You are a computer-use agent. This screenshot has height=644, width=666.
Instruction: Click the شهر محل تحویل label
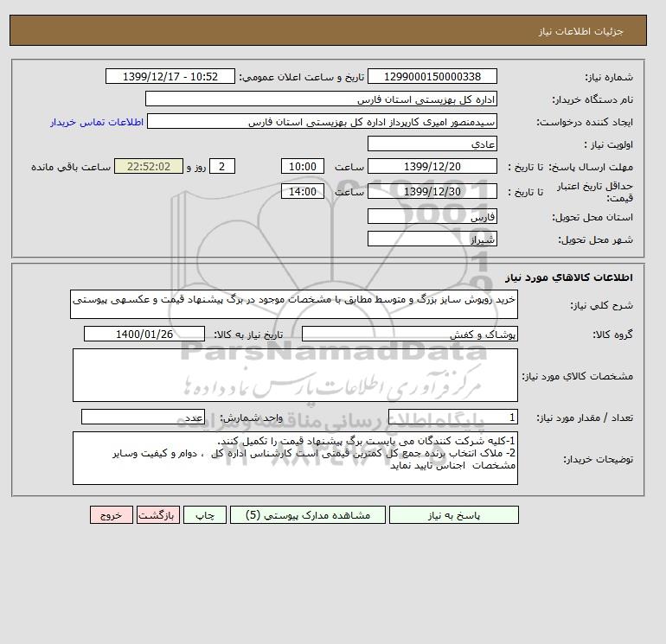tap(595, 239)
